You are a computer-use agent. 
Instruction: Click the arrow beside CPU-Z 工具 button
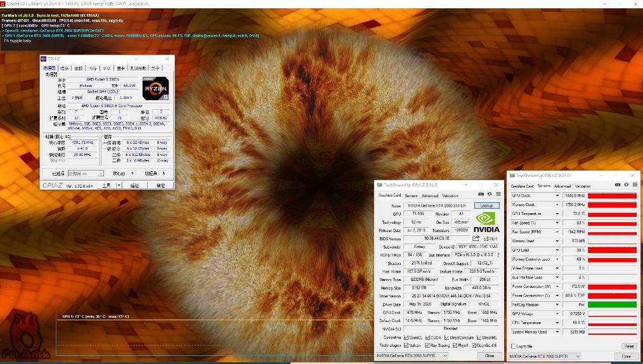point(119,186)
